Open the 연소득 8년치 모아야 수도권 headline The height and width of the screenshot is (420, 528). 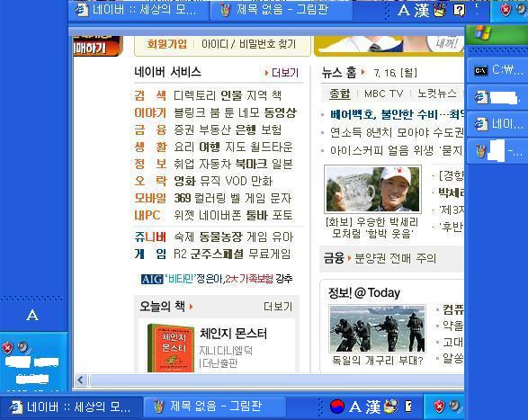[397, 132]
